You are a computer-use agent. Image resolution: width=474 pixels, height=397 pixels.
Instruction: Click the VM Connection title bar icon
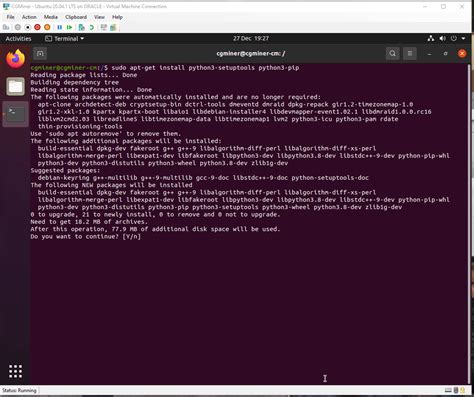tap(6, 6)
